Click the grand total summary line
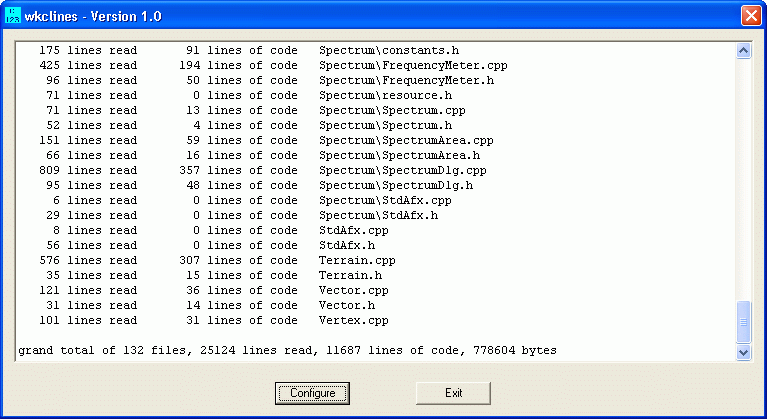The height and width of the screenshot is (419, 767). coord(287,351)
